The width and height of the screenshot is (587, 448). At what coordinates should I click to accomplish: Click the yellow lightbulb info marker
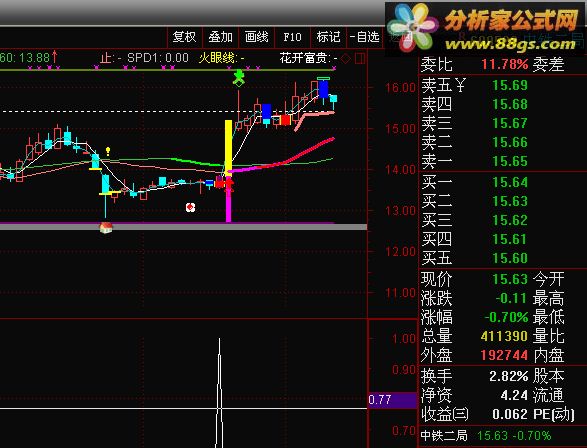pyautogui.click(x=108, y=151)
